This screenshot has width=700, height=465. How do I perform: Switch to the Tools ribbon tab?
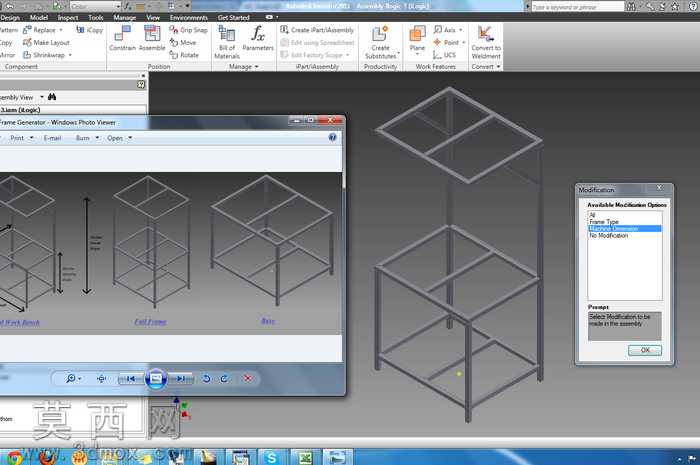[96, 17]
